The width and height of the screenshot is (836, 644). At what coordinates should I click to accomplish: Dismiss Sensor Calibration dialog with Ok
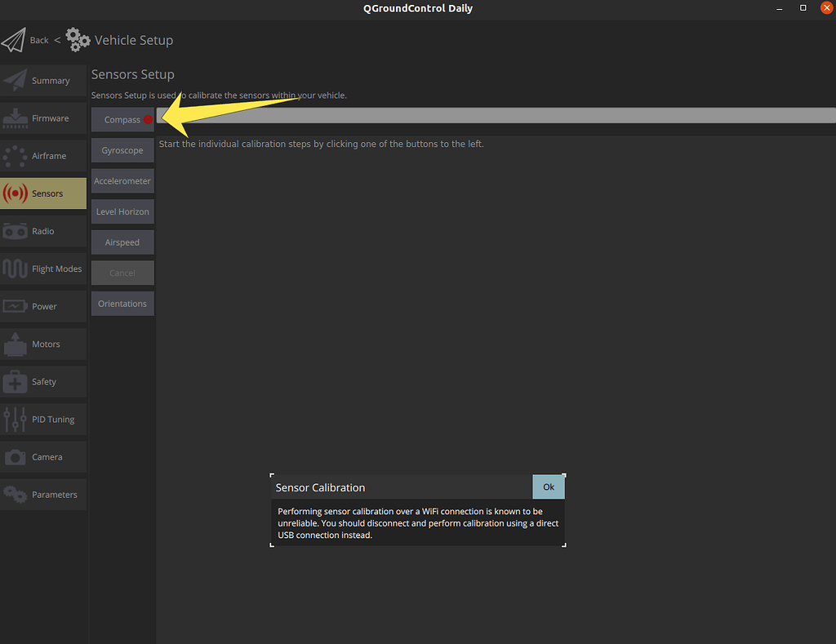pyautogui.click(x=549, y=487)
